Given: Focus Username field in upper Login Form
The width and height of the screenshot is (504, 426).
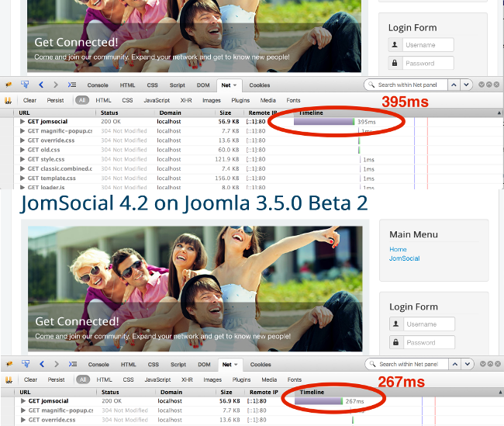Looking at the screenshot, I should tap(428, 45).
